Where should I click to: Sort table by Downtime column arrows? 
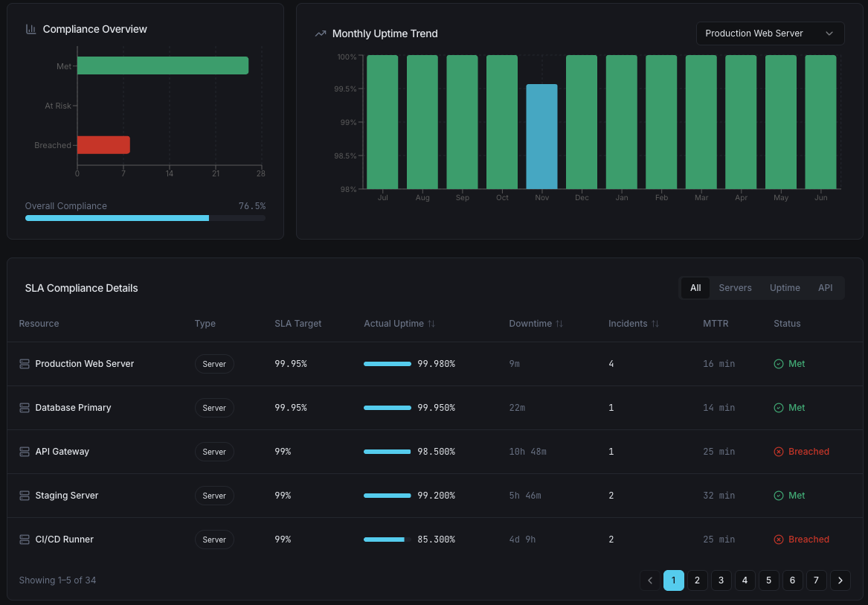pyautogui.click(x=559, y=324)
